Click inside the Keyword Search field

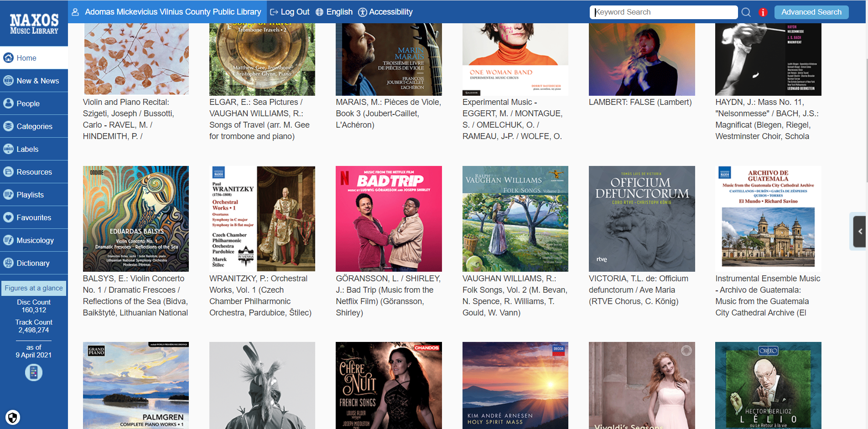(x=664, y=12)
